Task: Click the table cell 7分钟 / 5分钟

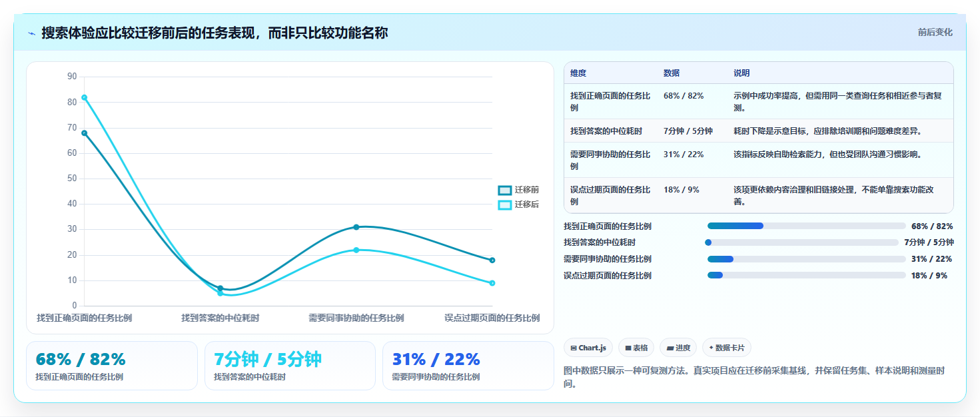Action: [688, 131]
